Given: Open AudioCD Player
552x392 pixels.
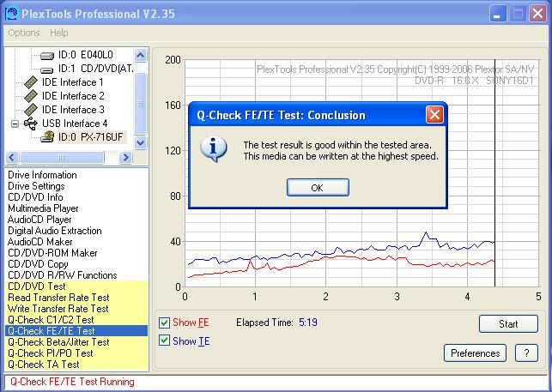Looking at the screenshot, I should [39, 220].
